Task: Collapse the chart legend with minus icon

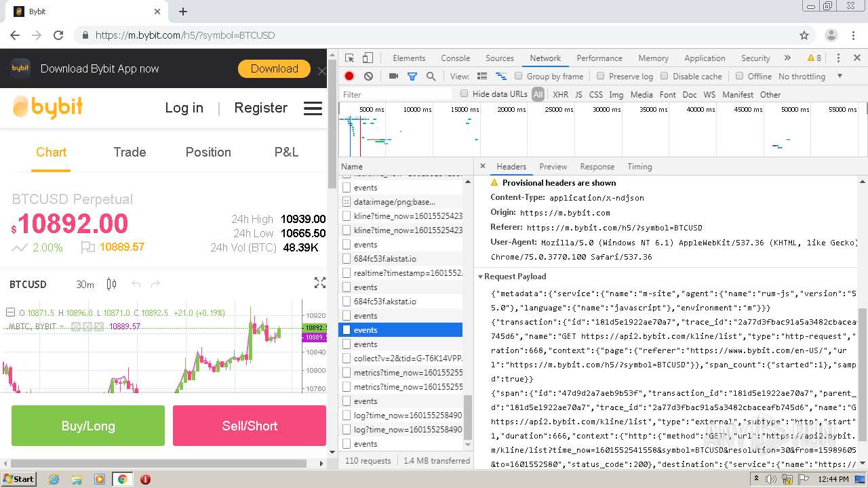Action: [x=10, y=312]
